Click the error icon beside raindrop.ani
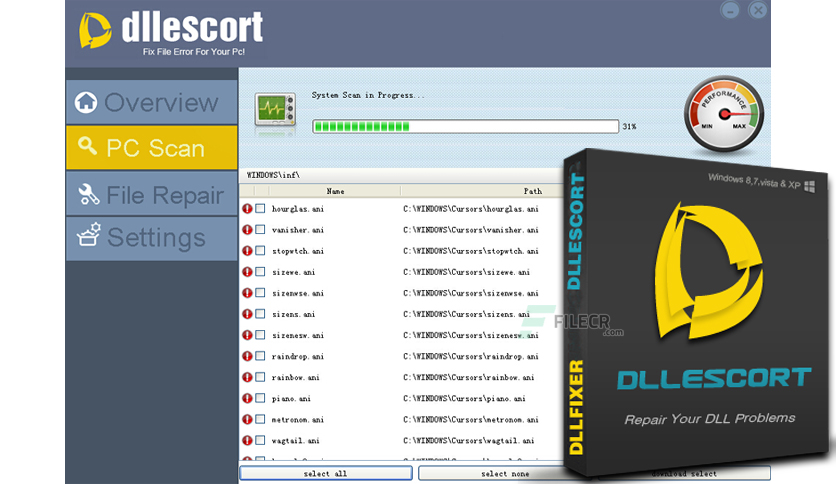Image resolution: width=836 pixels, height=484 pixels. 247,356
